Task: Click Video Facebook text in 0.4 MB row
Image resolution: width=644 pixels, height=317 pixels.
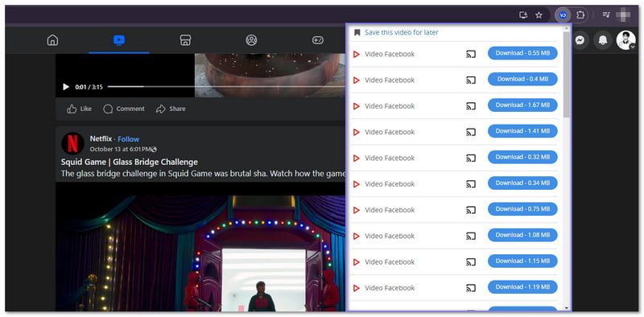Action: [390, 80]
